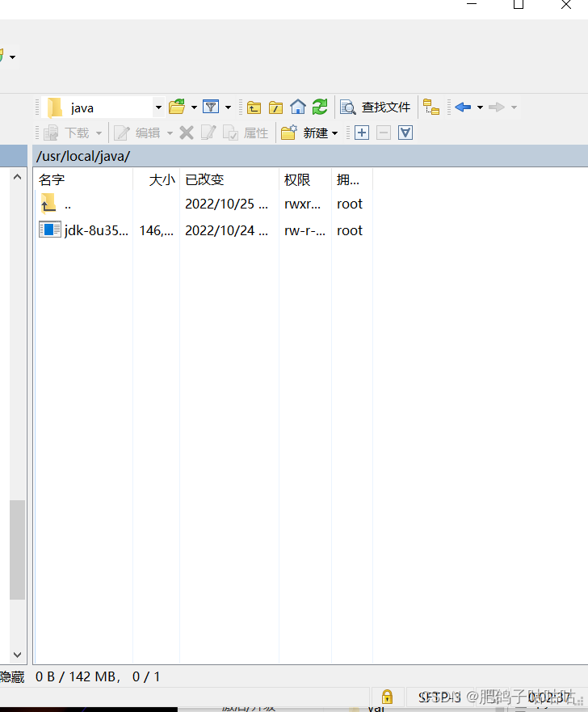The width and height of the screenshot is (588, 712).
Task: Navigate back with blue arrow
Action: (464, 107)
